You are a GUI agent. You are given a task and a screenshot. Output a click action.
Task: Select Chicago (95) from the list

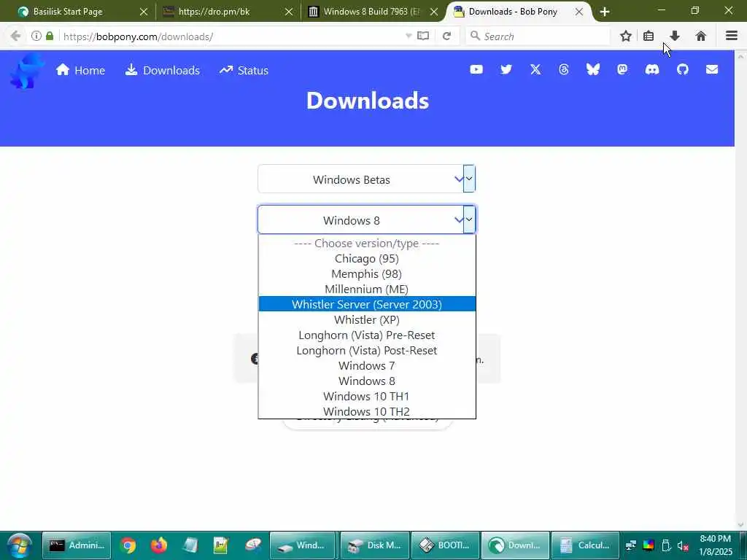(x=367, y=259)
